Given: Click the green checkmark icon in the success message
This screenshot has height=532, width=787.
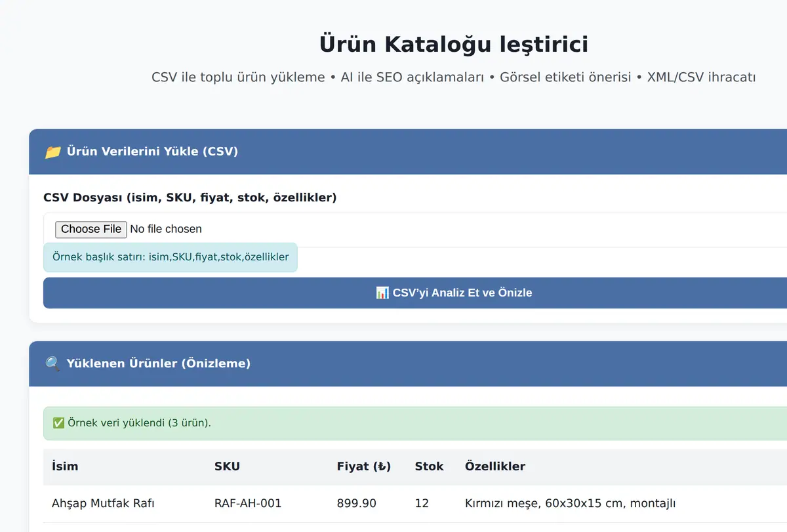Looking at the screenshot, I should [x=58, y=423].
